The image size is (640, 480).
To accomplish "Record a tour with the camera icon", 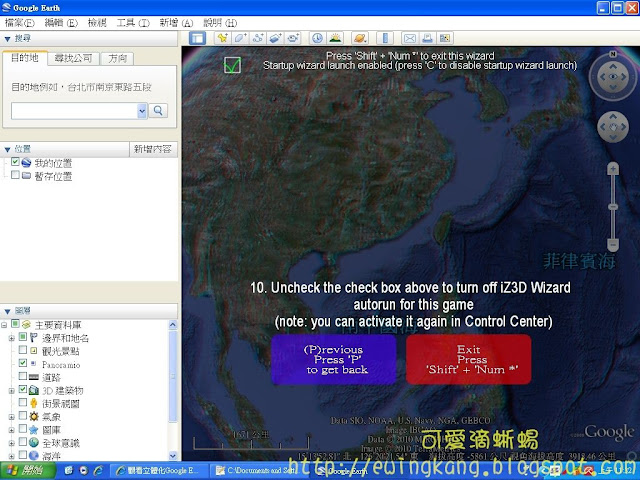I will tap(293, 38).
